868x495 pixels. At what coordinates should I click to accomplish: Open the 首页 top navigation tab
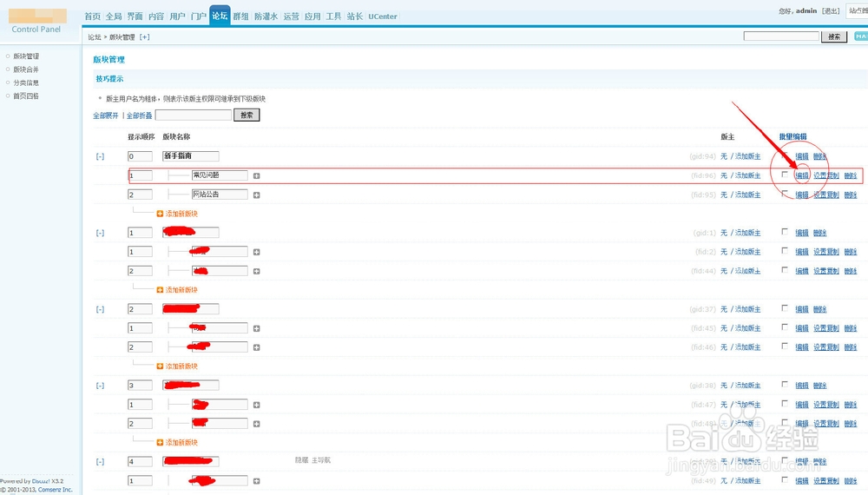coord(93,16)
